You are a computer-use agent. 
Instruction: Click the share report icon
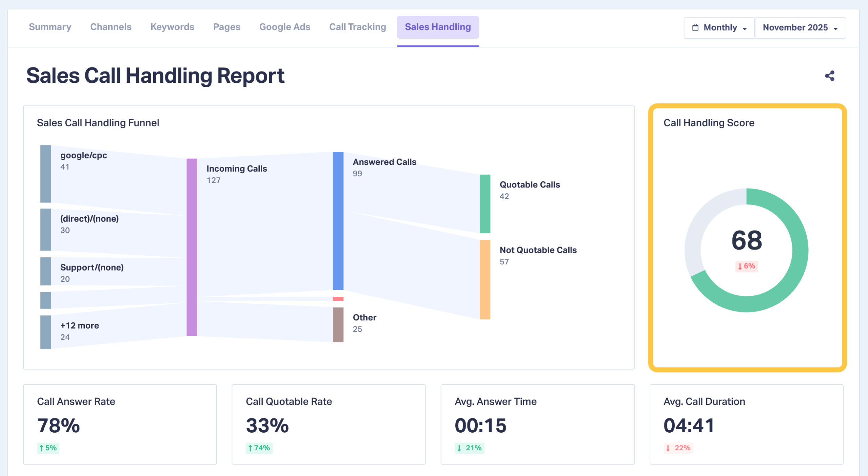tap(829, 76)
